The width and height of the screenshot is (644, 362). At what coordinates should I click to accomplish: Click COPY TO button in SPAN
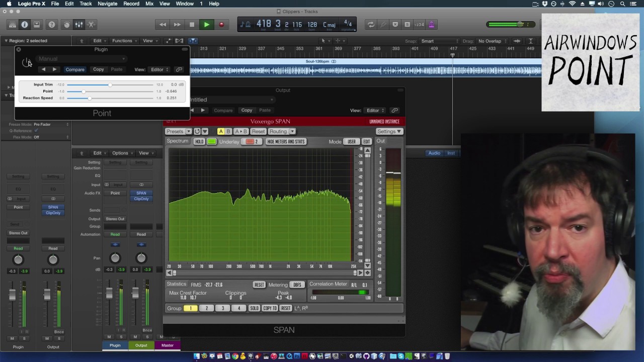(270, 308)
